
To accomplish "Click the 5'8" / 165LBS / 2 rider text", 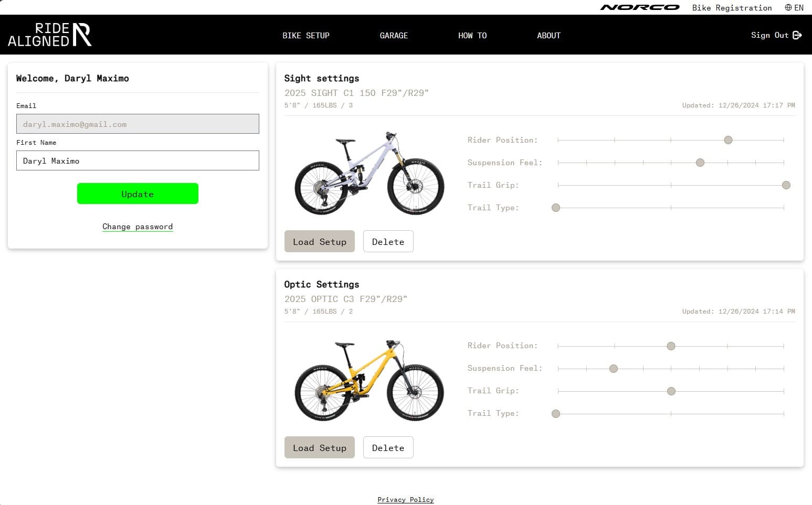I will tap(319, 311).
